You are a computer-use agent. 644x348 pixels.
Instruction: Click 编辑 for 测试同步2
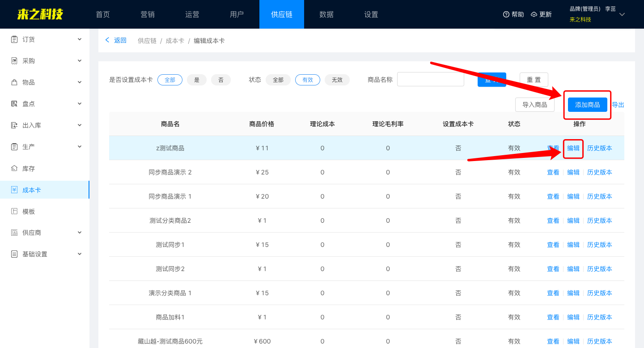[x=573, y=269]
